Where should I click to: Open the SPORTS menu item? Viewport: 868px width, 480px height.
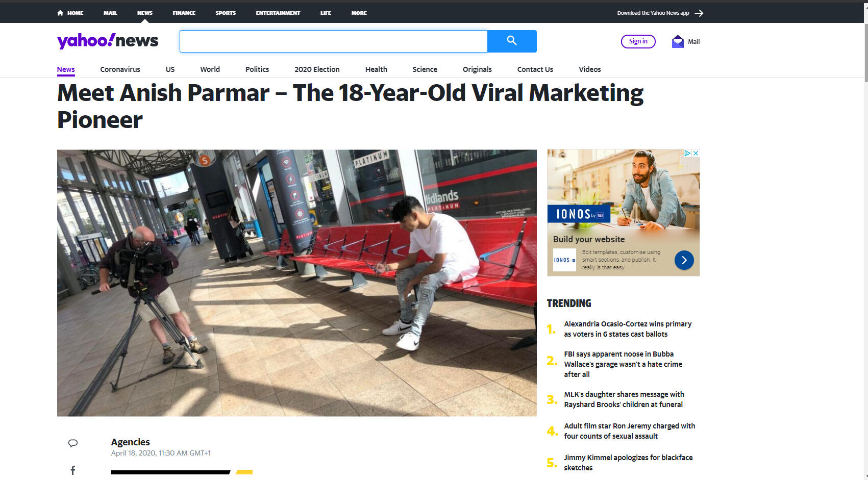[226, 13]
